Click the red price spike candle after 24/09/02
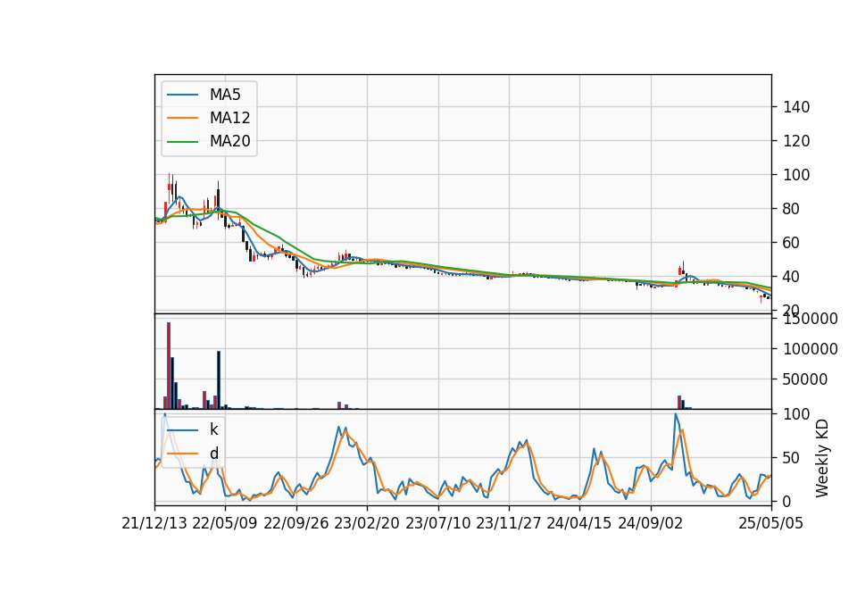Image resolution: width=857 pixels, height=616 pixels. [x=679, y=271]
